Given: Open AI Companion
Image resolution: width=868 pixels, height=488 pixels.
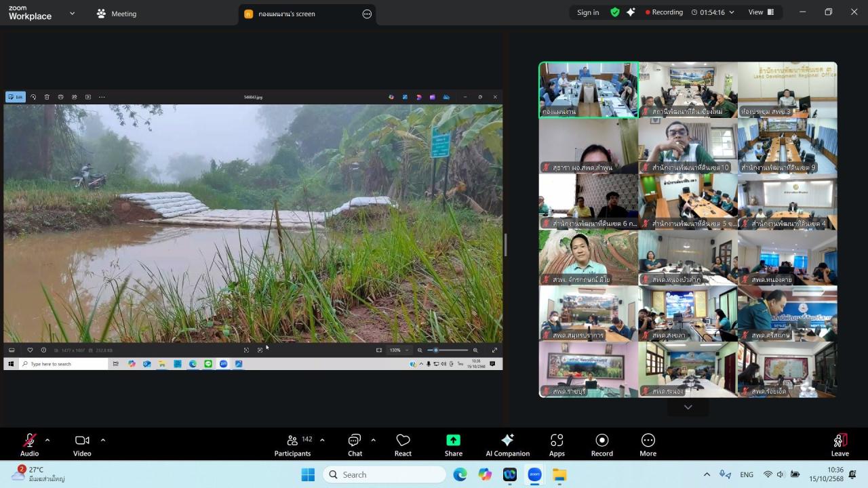Looking at the screenshot, I should tap(507, 445).
